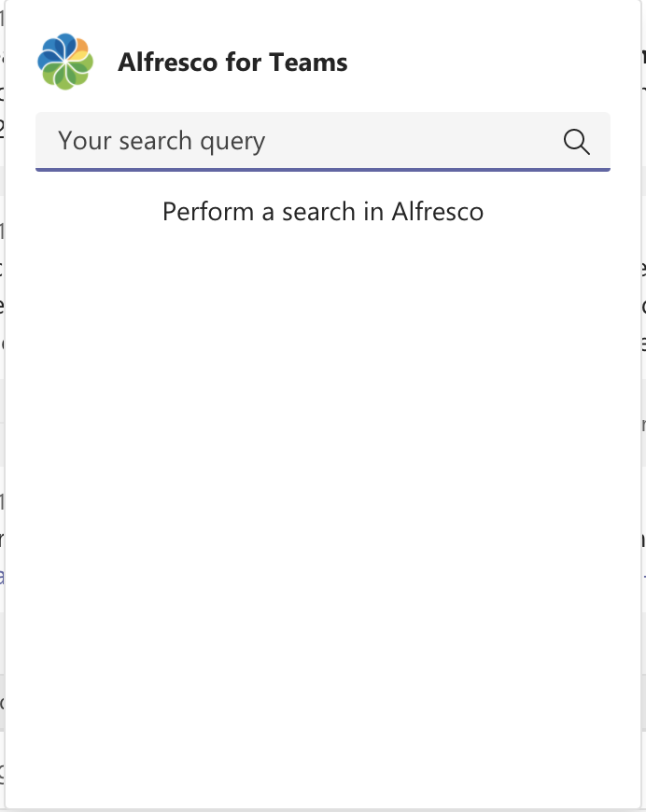Click the purple underline beneath the search field
Screen dimensions: 646x812
tap(323, 170)
